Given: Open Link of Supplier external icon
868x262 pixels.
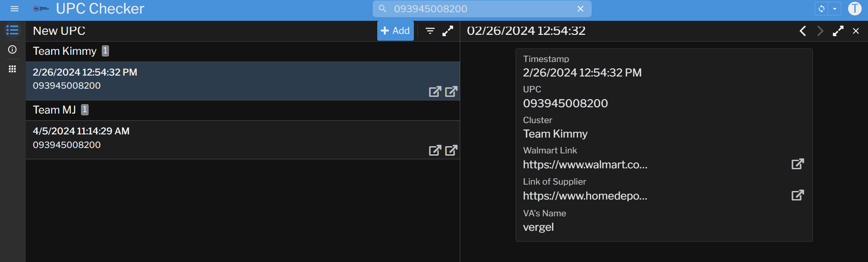Looking at the screenshot, I should [x=797, y=195].
